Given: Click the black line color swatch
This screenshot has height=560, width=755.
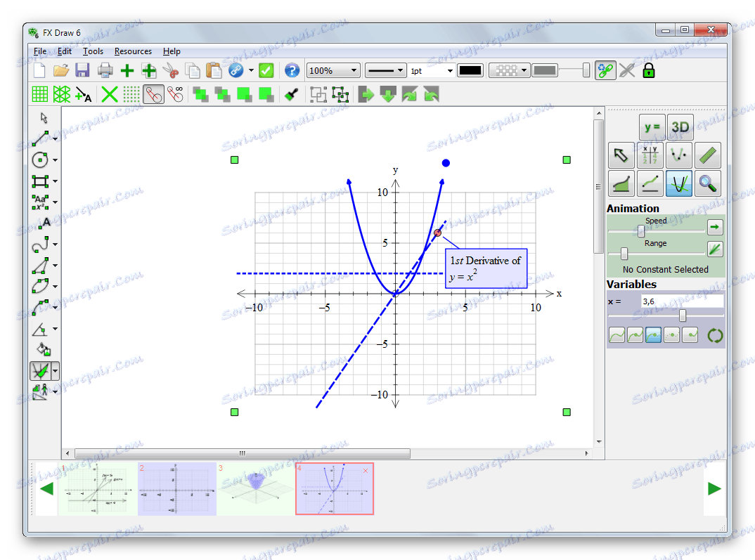Looking at the screenshot, I should [x=470, y=70].
